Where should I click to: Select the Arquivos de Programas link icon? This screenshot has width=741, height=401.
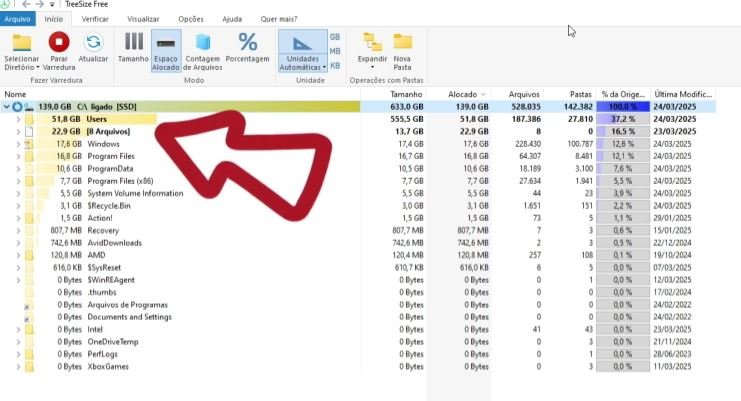click(x=29, y=305)
